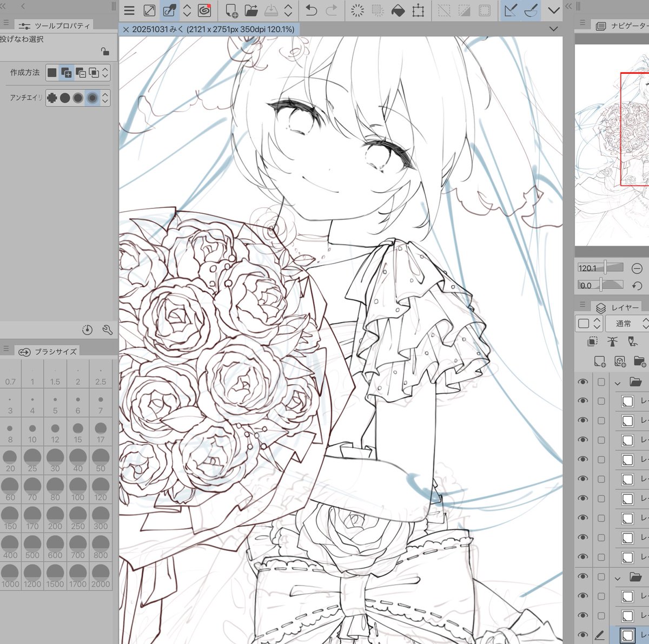Image resolution: width=649 pixels, height=644 pixels.
Task: Expand more command bar items chevron
Action: coord(553,10)
